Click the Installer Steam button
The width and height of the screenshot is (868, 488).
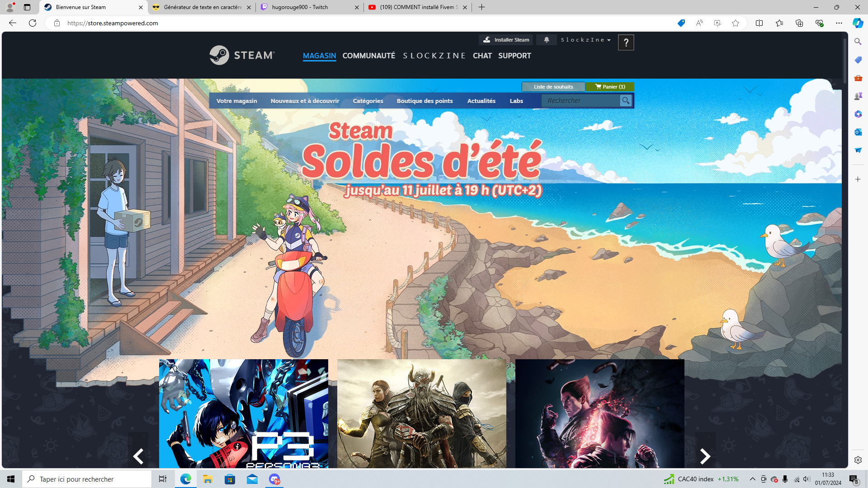click(506, 40)
